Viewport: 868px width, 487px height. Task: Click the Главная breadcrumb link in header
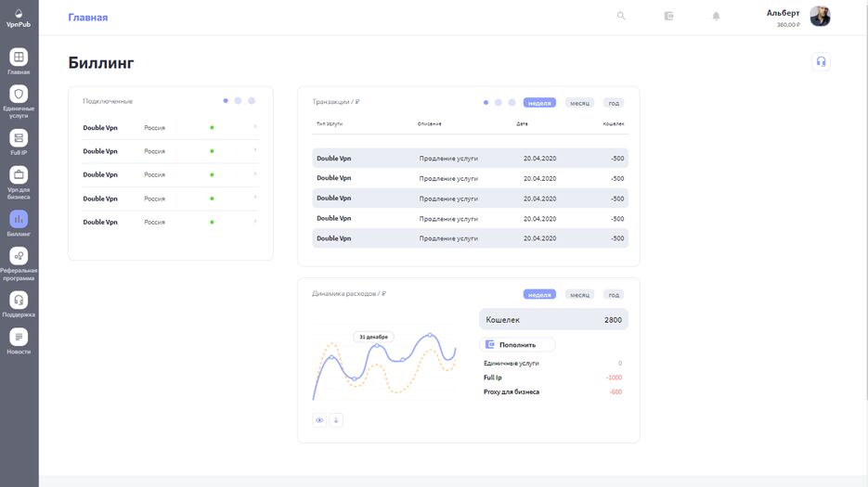coord(88,18)
